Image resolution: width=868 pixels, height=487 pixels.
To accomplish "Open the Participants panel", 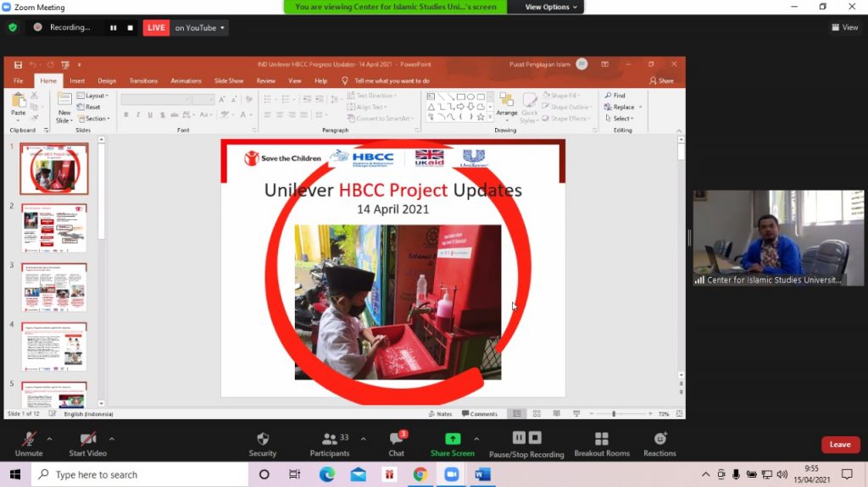I will click(330, 445).
